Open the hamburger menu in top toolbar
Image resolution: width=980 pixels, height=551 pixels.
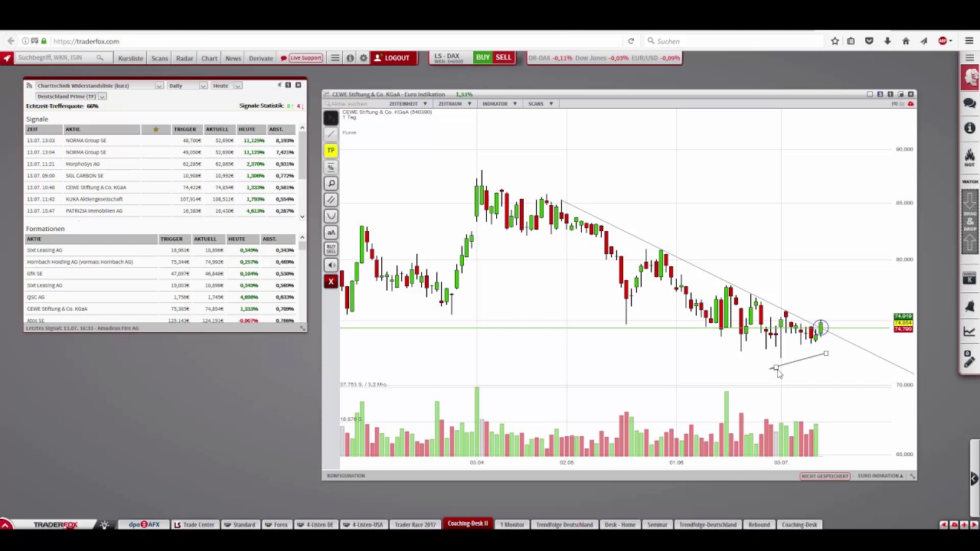tap(335, 58)
